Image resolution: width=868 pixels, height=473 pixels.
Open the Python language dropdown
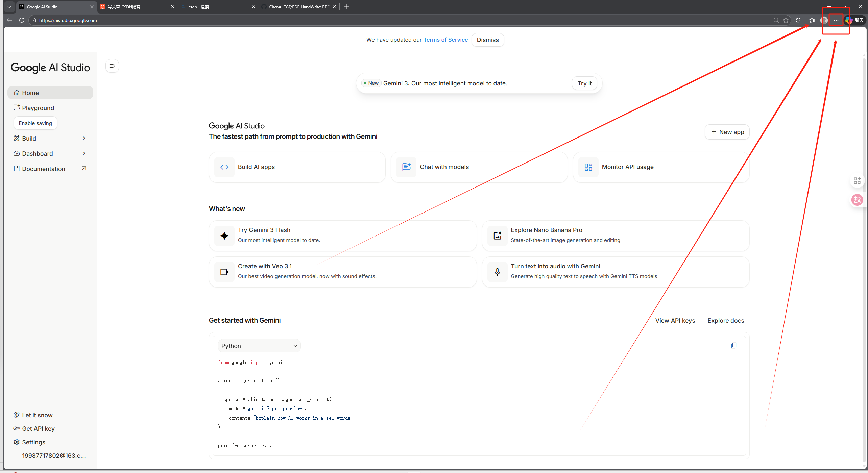coord(259,346)
